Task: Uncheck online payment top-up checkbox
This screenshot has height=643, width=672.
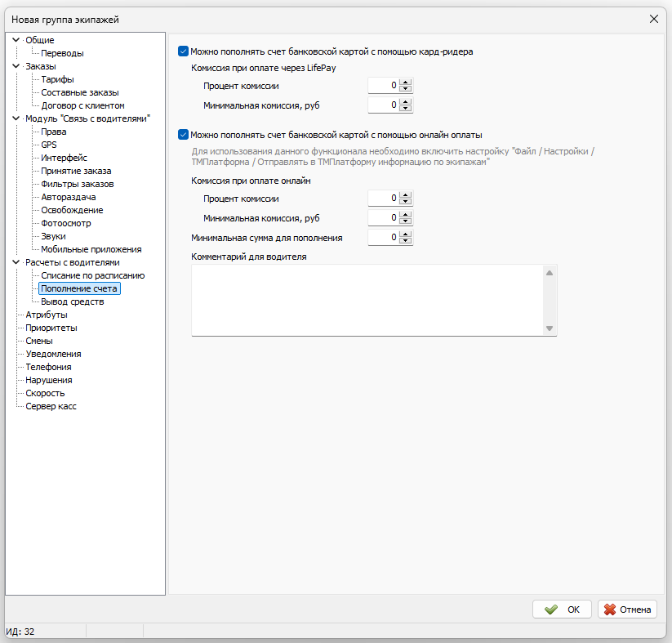Action: pos(184,135)
